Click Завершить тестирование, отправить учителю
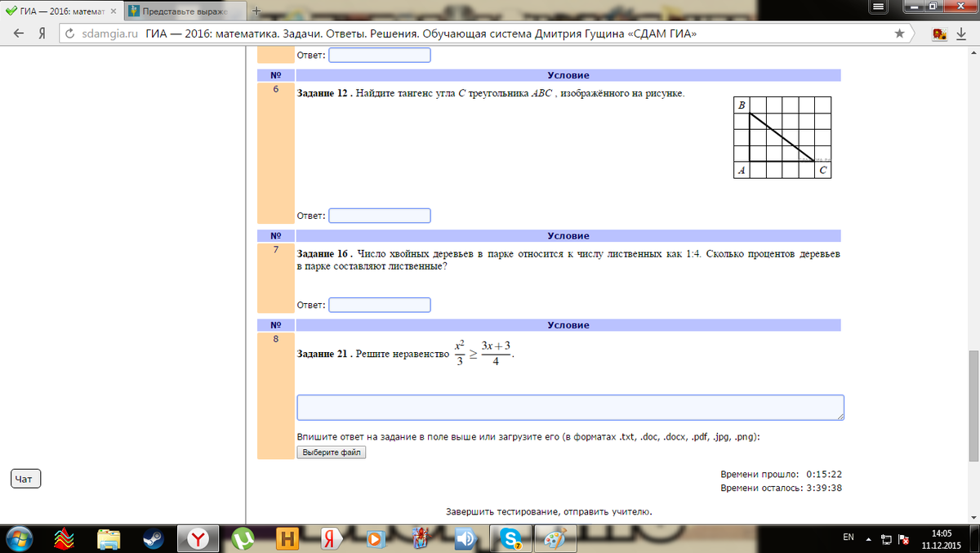The image size is (980, 553). (550, 512)
